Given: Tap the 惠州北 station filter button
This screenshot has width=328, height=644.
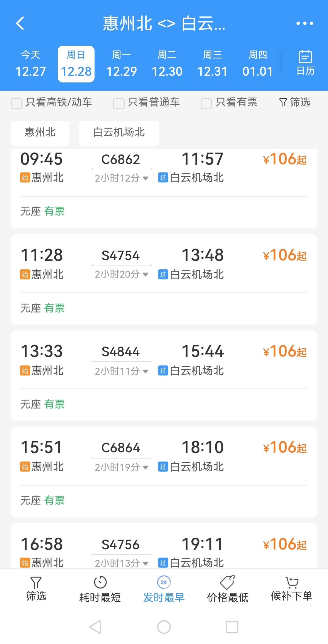Looking at the screenshot, I should (x=40, y=133).
